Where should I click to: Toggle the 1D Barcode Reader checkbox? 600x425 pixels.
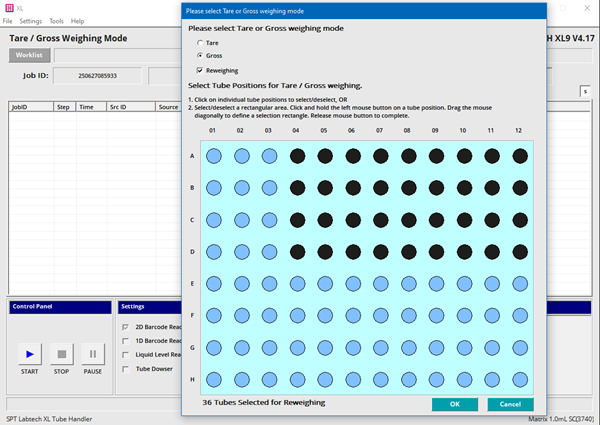125,341
